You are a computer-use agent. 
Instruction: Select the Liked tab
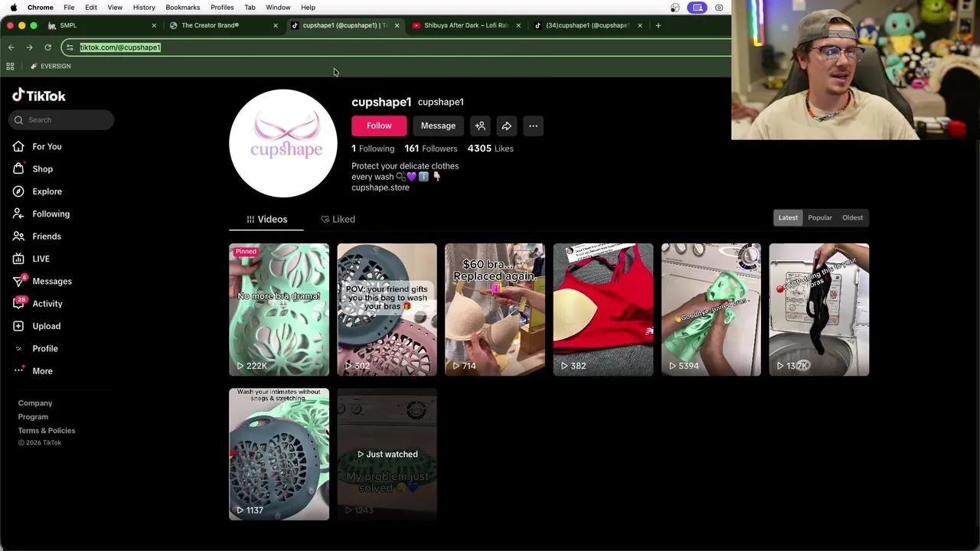pos(338,219)
